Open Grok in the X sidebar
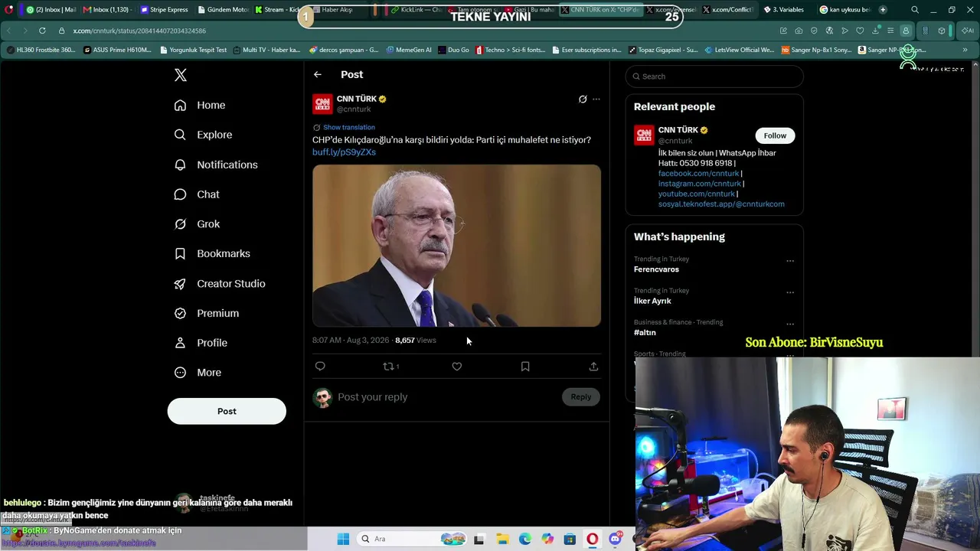The height and width of the screenshot is (551, 980). pyautogui.click(x=197, y=224)
